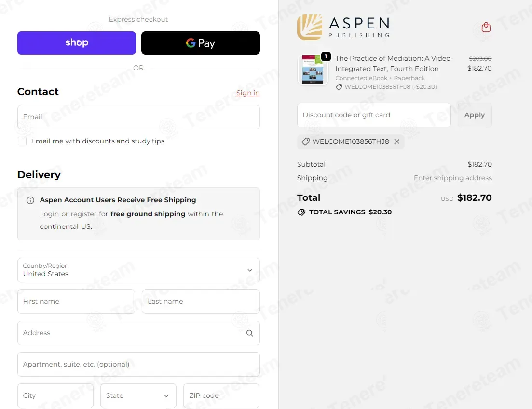
Task: Open the shopping bag cart icon
Action: point(486,27)
